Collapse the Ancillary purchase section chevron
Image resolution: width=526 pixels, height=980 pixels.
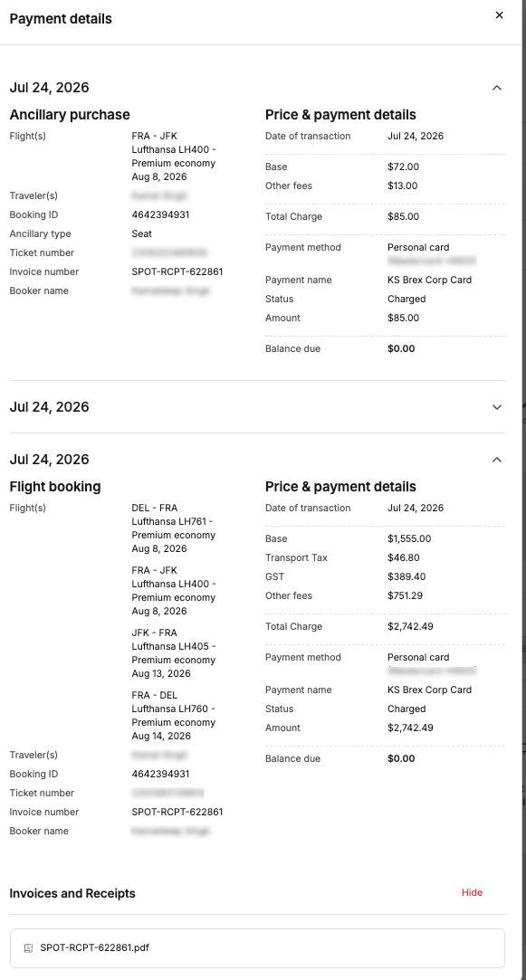pyautogui.click(x=497, y=88)
